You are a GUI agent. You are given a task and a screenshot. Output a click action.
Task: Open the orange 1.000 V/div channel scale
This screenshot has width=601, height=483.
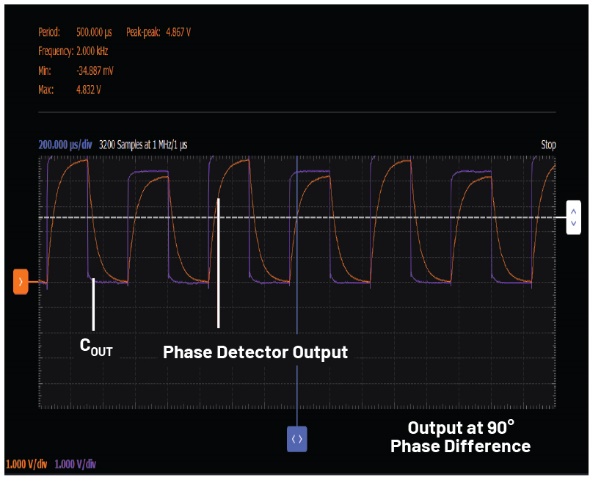pyautogui.click(x=26, y=464)
